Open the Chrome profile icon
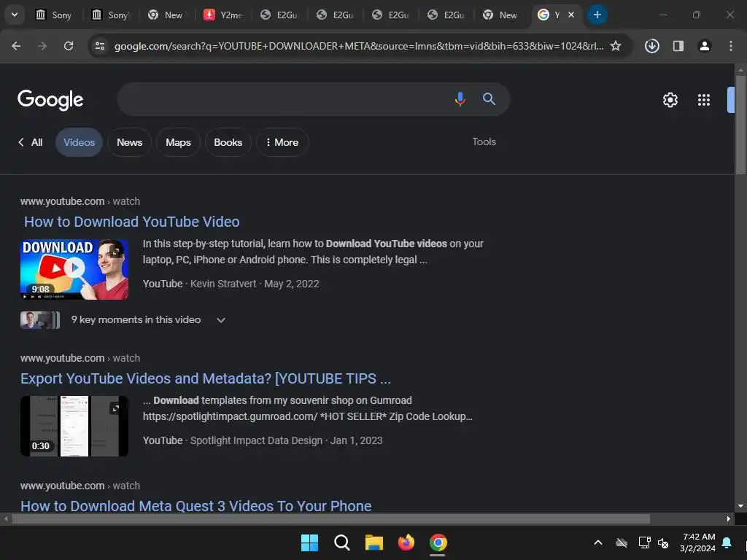Screen dimensions: 747x560 point(704,46)
